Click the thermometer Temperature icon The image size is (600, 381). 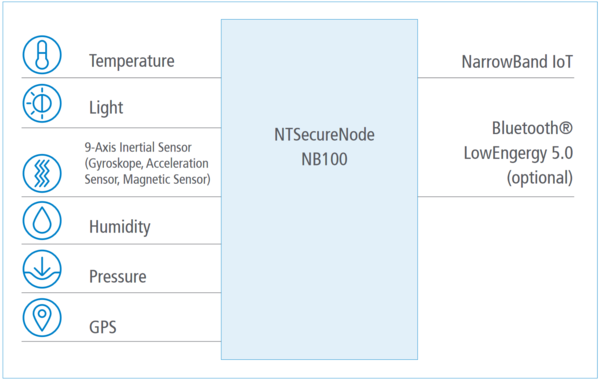[x=42, y=55]
